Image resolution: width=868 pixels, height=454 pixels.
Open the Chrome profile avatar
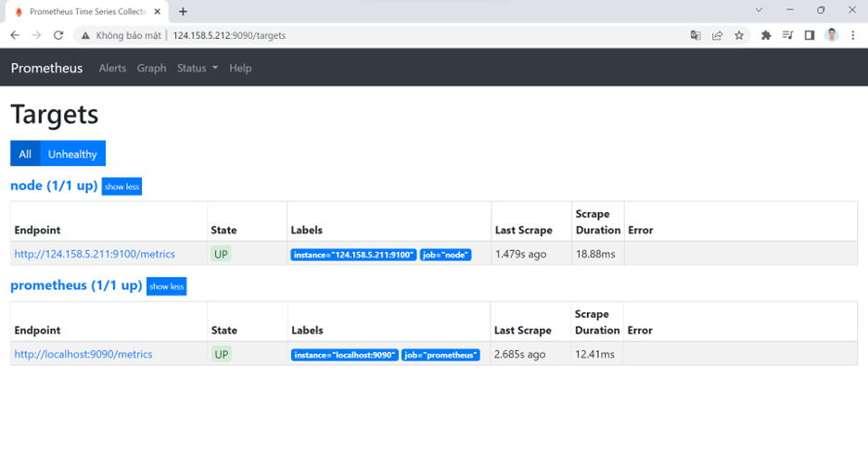tap(832, 35)
